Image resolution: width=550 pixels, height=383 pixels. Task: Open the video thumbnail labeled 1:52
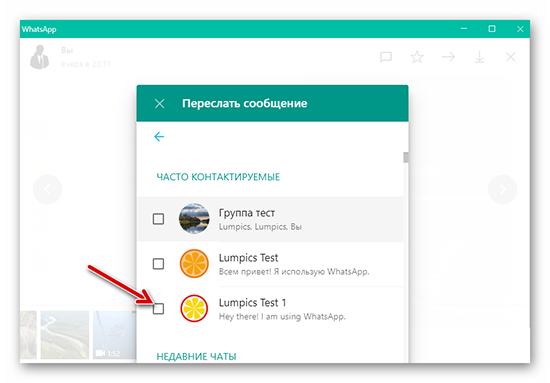(115, 335)
